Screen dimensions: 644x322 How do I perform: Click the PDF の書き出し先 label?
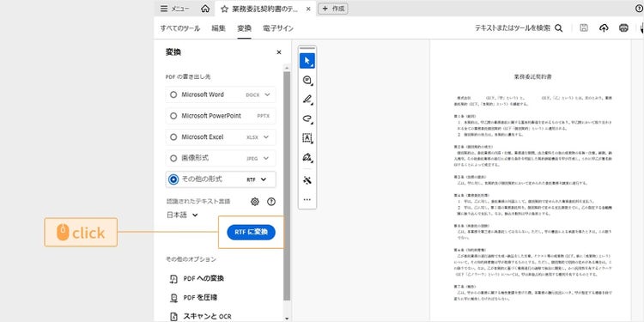(188, 76)
